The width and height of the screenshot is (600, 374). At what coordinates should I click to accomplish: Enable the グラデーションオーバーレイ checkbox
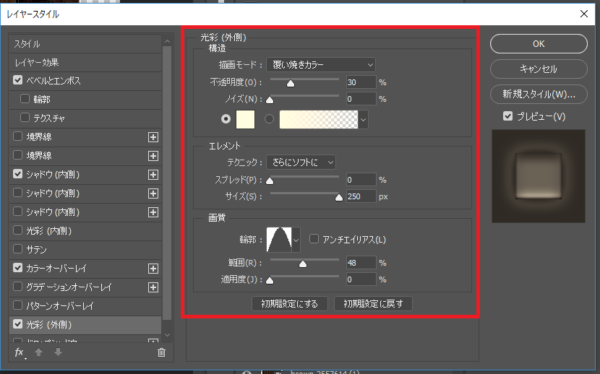pos(18,286)
